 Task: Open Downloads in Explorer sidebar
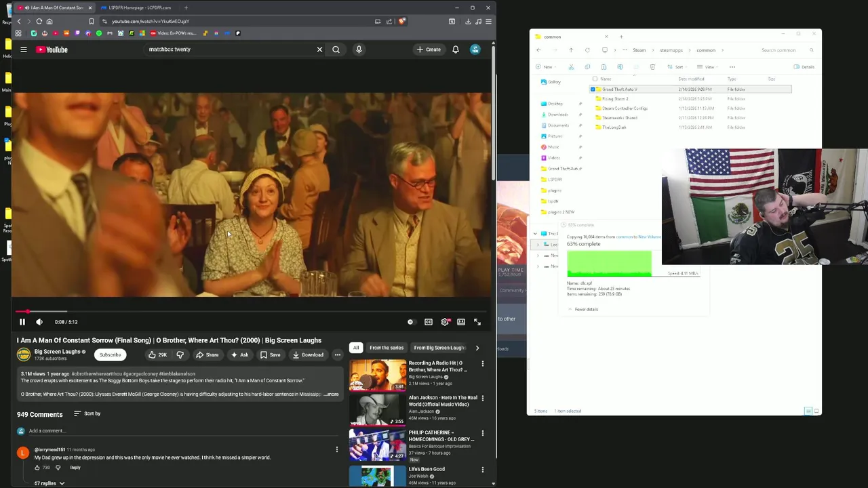tap(558, 115)
